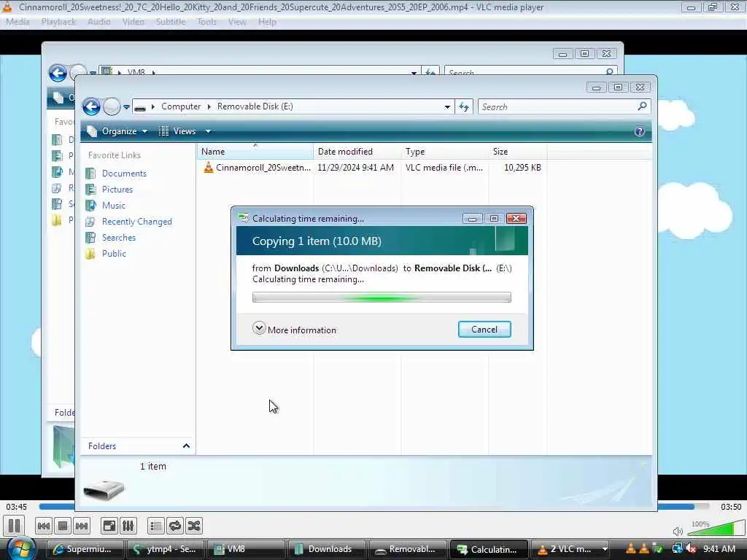The image size is (747, 560).
Task: Toggle shuffle (random) in VLC
Action: [194, 526]
